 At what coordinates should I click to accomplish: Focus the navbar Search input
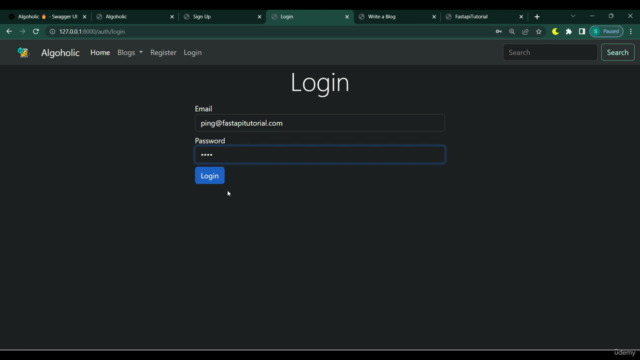(550, 52)
